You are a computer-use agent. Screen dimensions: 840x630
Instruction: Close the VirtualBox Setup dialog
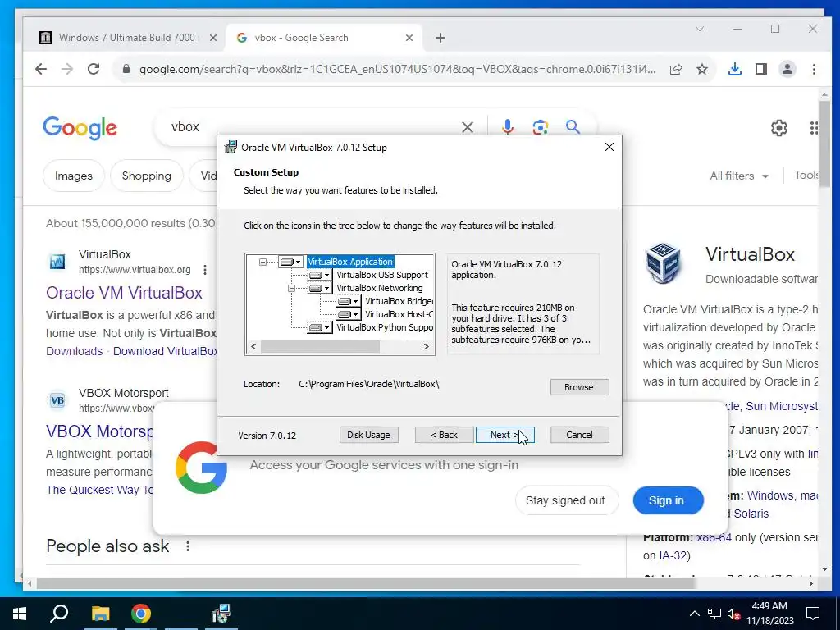coord(609,147)
